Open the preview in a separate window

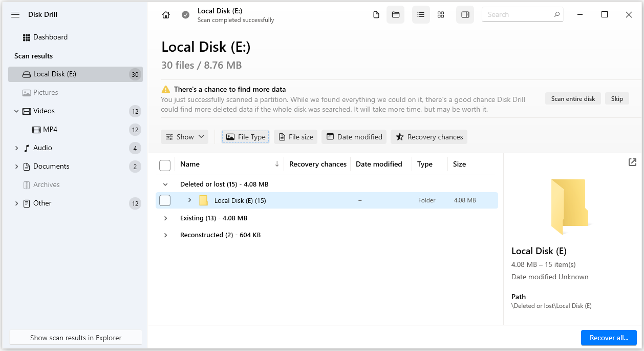632,162
